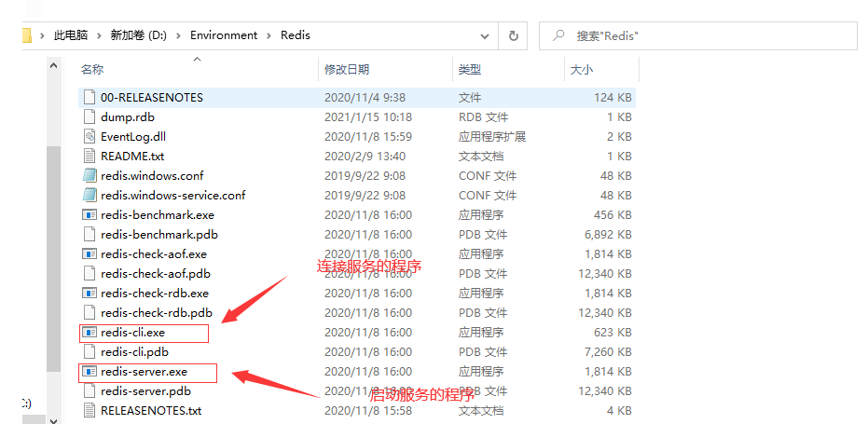
Task: Select the redis.windows.conf file name
Action: tap(152, 175)
